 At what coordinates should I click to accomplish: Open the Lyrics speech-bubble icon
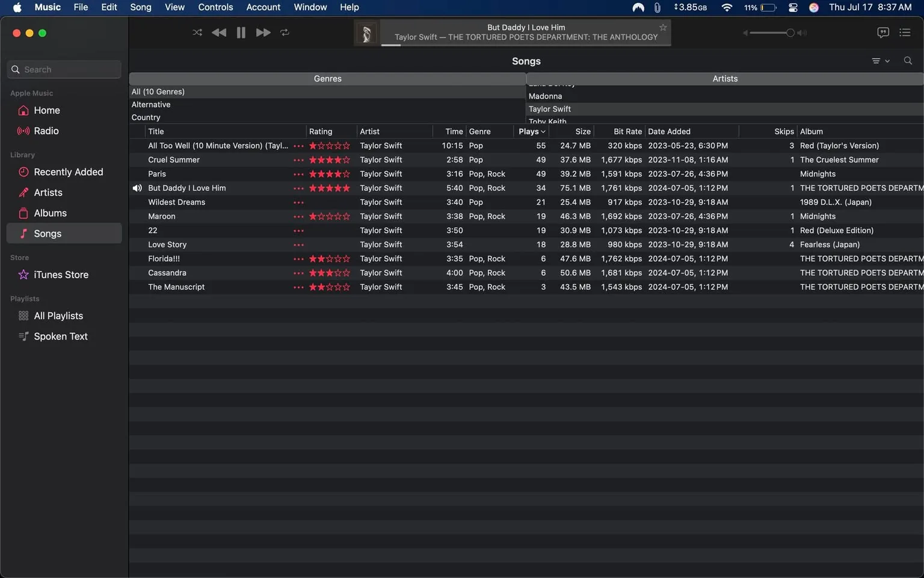(x=882, y=33)
